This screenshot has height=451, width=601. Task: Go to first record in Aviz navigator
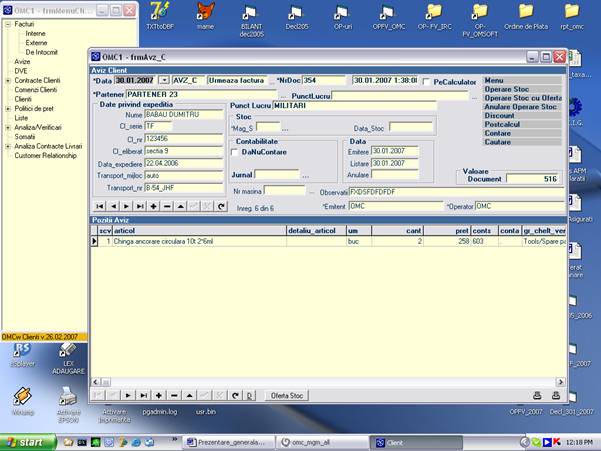(x=99, y=206)
